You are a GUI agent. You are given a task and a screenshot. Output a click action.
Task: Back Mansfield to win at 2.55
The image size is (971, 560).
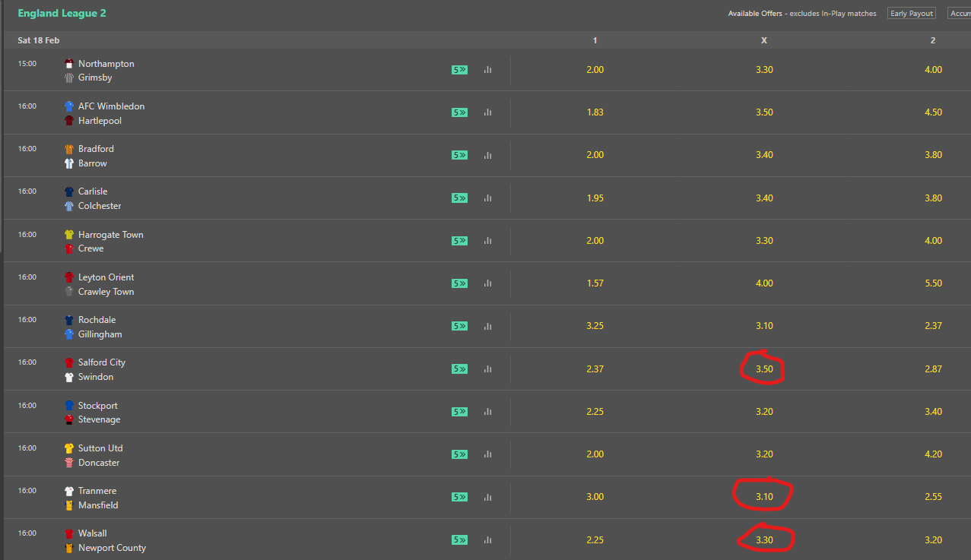[x=933, y=496]
